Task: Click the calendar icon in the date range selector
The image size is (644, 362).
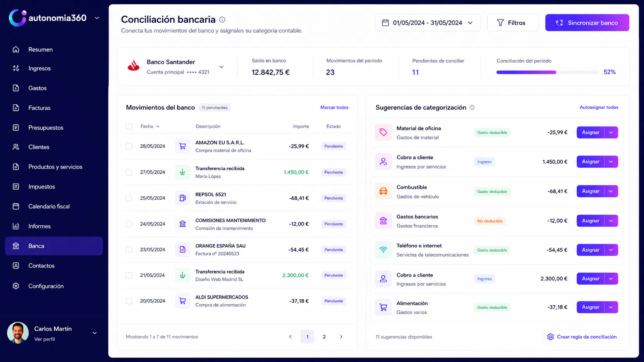Action: pos(385,23)
